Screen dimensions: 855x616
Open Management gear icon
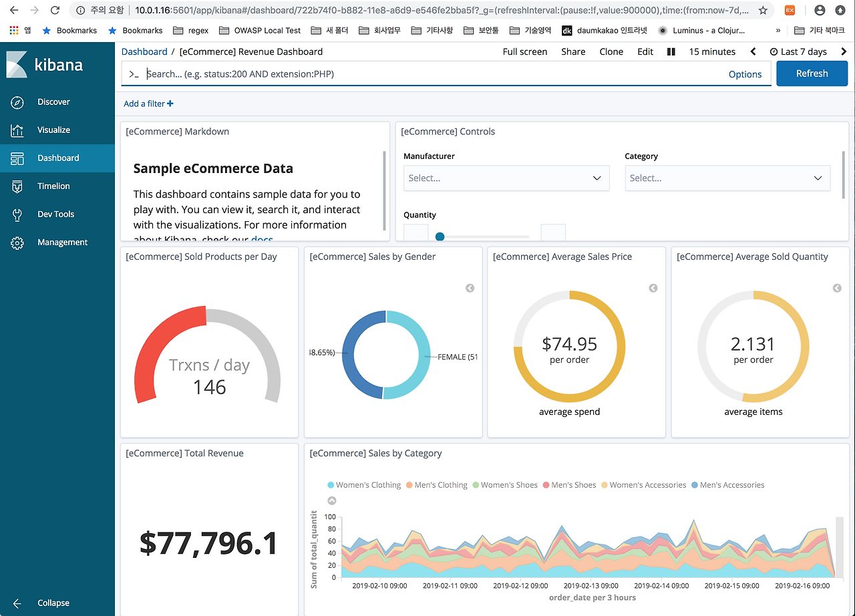tap(17, 243)
